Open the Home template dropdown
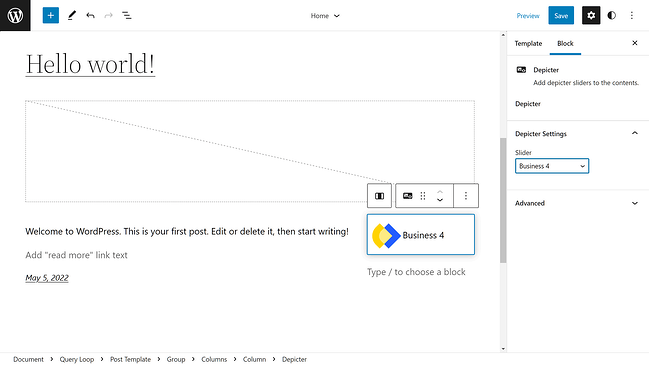Screen dimensions: 649x365 click(325, 16)
